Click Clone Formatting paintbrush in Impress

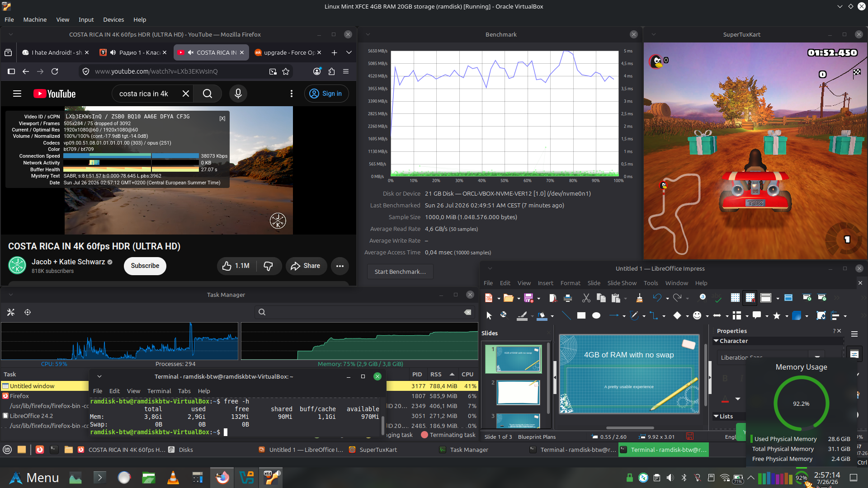click(639, 298)
